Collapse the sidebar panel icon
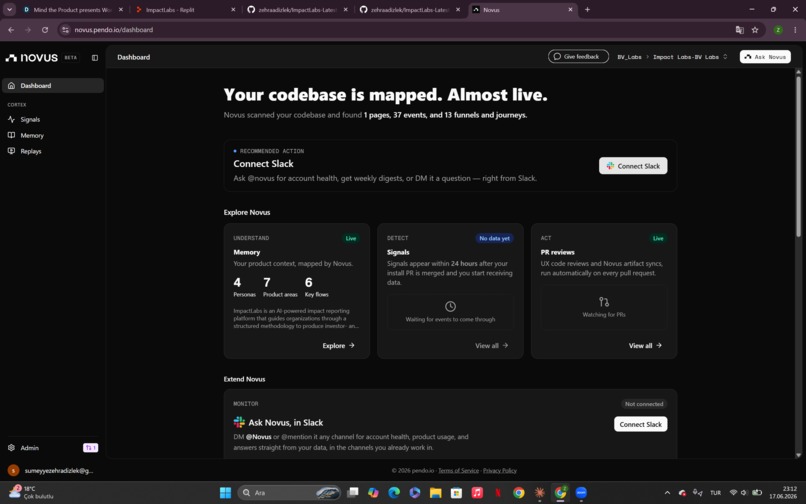This screenshot has width=806, height=504. coord(95,58)
